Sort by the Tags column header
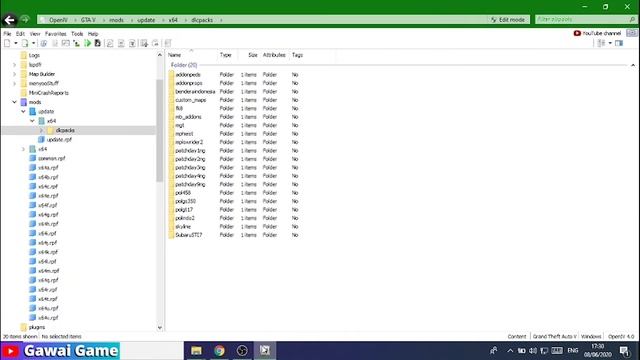640x360 pixels. pos(297,55)
